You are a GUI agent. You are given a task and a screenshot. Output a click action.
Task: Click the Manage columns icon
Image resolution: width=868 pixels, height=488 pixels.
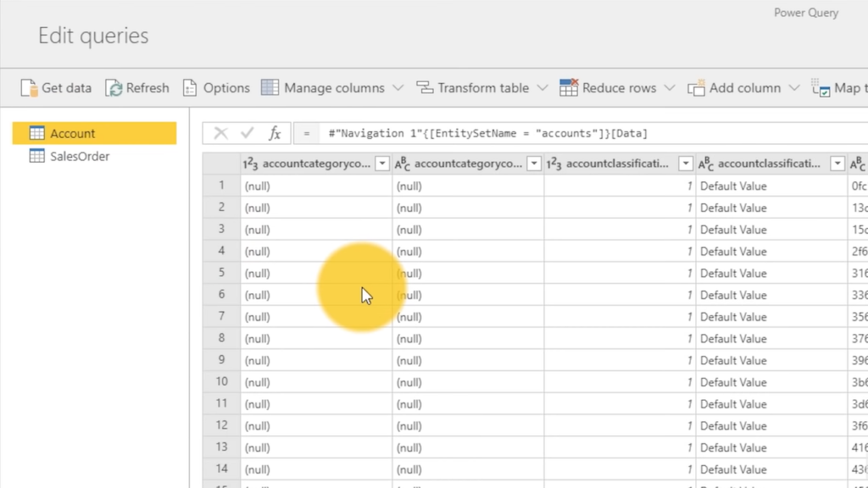[x=270, y=87]
